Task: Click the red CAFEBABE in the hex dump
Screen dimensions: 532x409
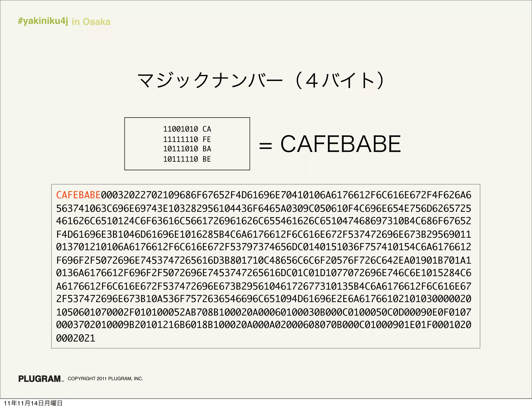Action: tap(78, 195)
